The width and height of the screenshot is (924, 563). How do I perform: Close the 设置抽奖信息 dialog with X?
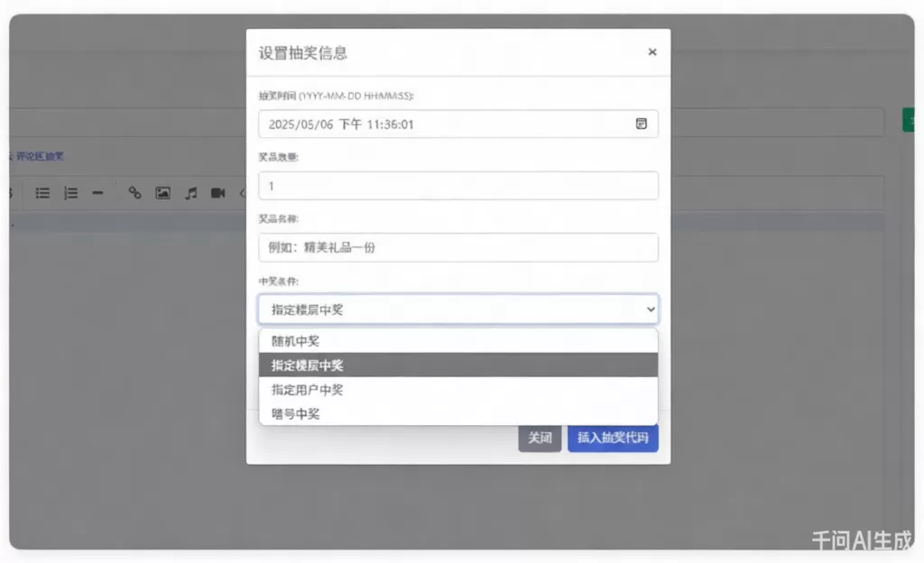pyautogui.click(x=651, y=52)
